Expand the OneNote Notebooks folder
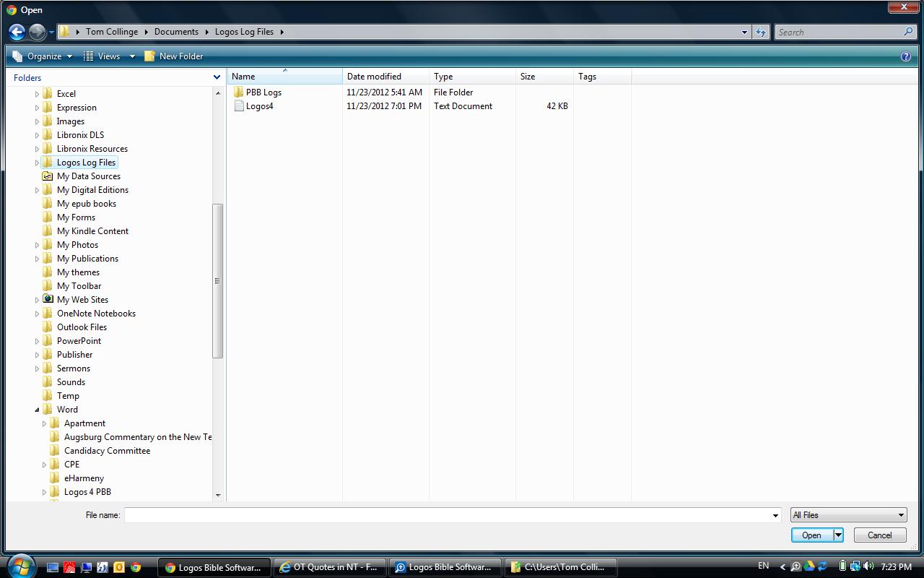Screen dimensions: 924x578 click(38, 314)
